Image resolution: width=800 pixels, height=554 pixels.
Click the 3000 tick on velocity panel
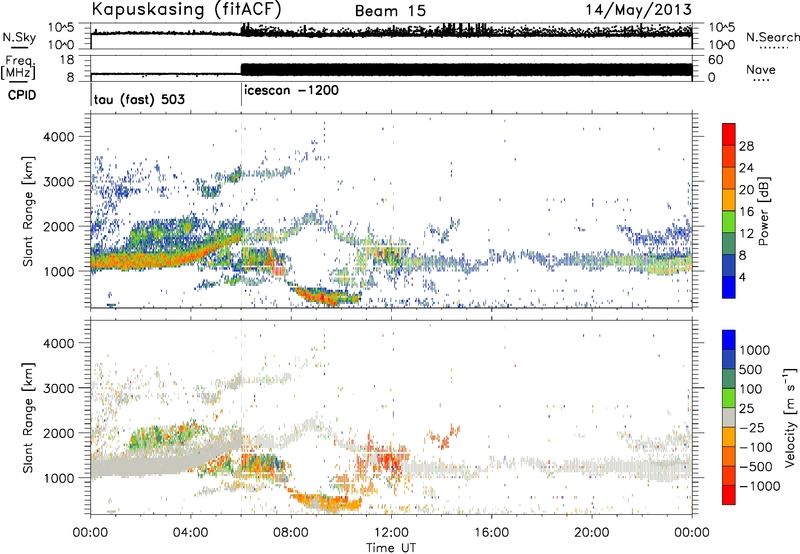[58, 388]
